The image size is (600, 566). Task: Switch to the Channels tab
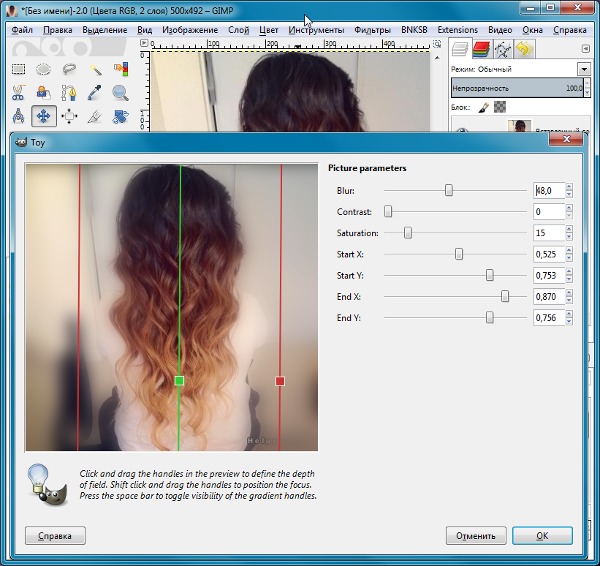[481, 49]
